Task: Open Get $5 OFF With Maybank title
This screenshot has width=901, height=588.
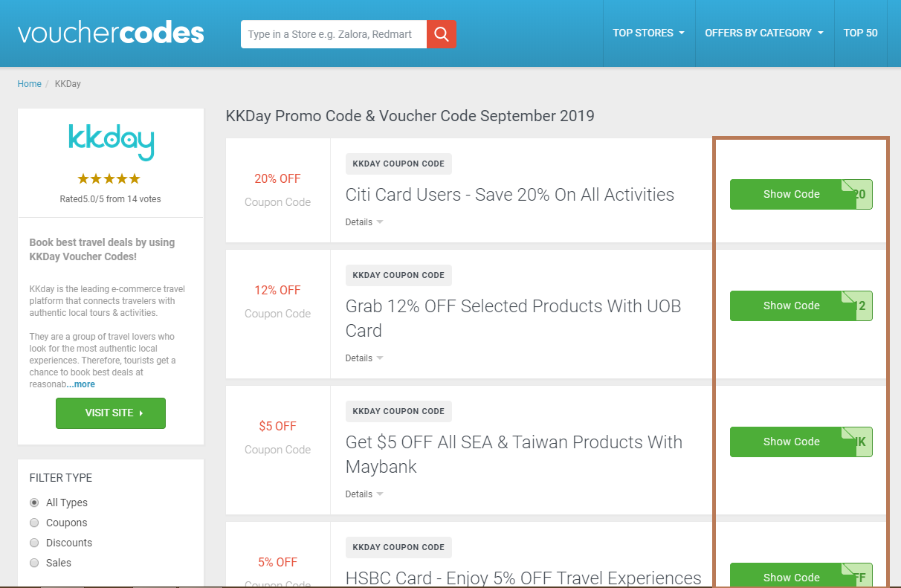Action: [x=514, y=454]
